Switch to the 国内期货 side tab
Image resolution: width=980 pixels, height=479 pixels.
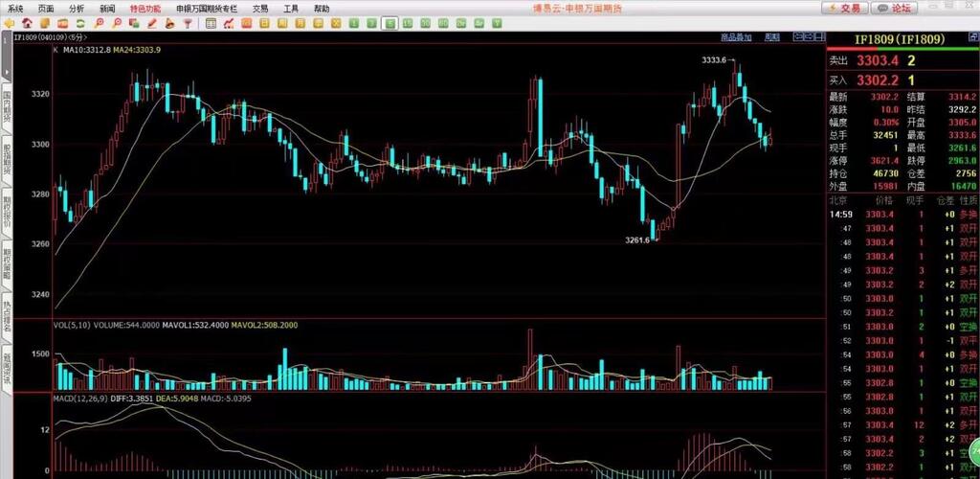pyautogui.click(x=7, y=106)
